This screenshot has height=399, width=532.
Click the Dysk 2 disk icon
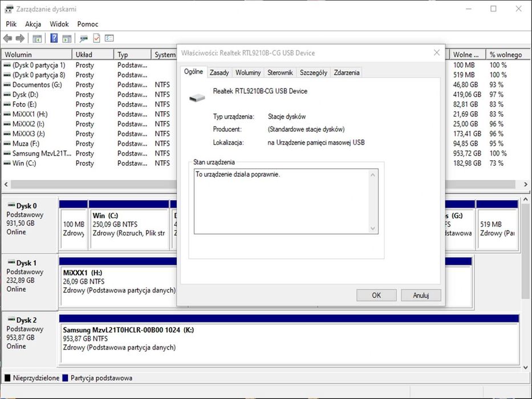click(x=11, y=319)
